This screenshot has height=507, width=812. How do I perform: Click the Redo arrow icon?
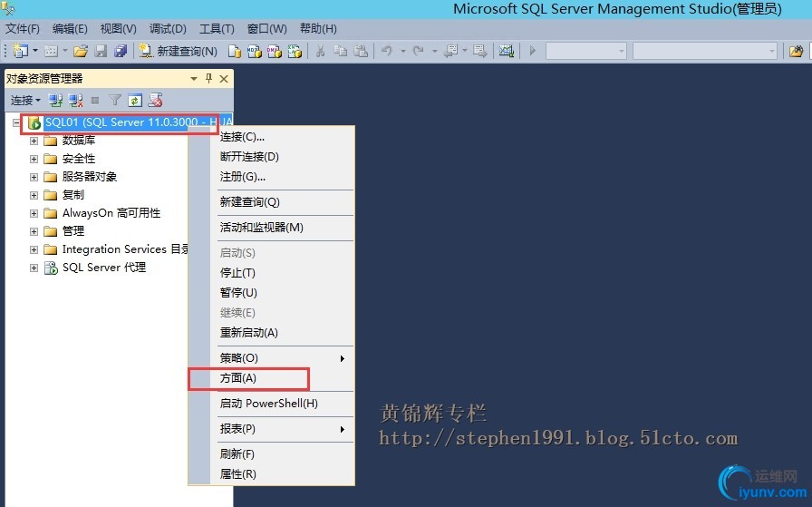pos(419,51)
